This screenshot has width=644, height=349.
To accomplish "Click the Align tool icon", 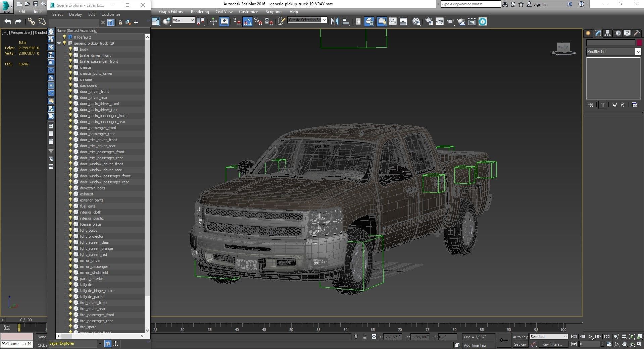I will [346, 21].
